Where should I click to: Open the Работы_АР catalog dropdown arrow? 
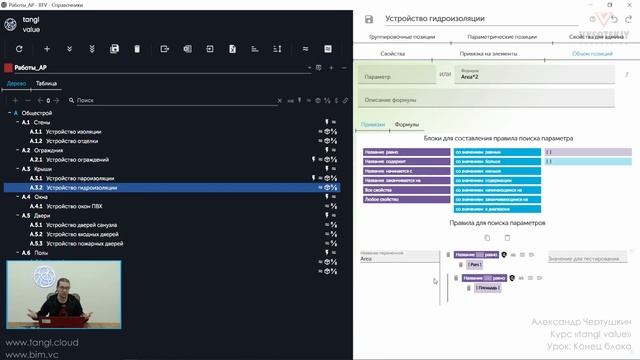click(x=309, y=68)
